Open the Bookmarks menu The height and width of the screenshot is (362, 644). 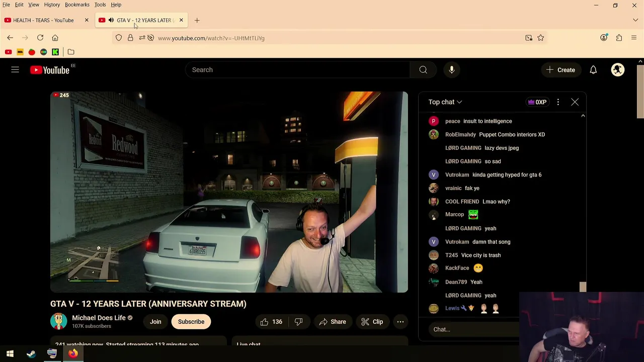(x=77, y=5)
